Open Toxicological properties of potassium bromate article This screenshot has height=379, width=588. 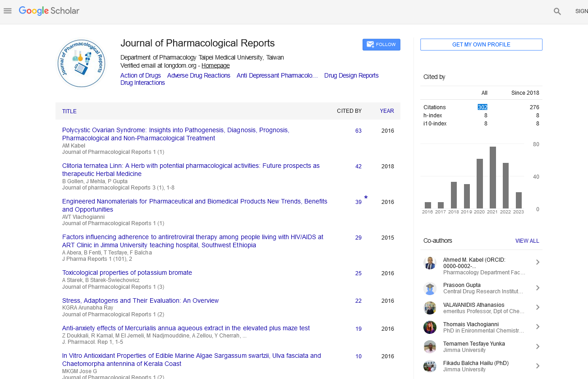click(127, 273)
